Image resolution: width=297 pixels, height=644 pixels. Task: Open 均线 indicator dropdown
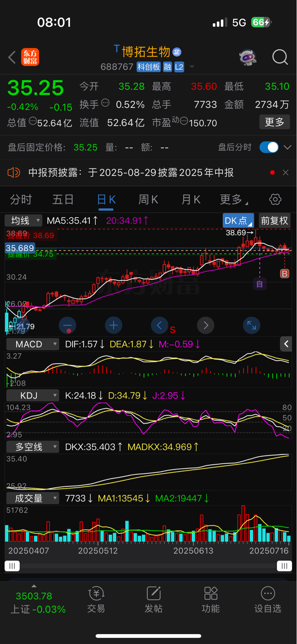point(23,220)
